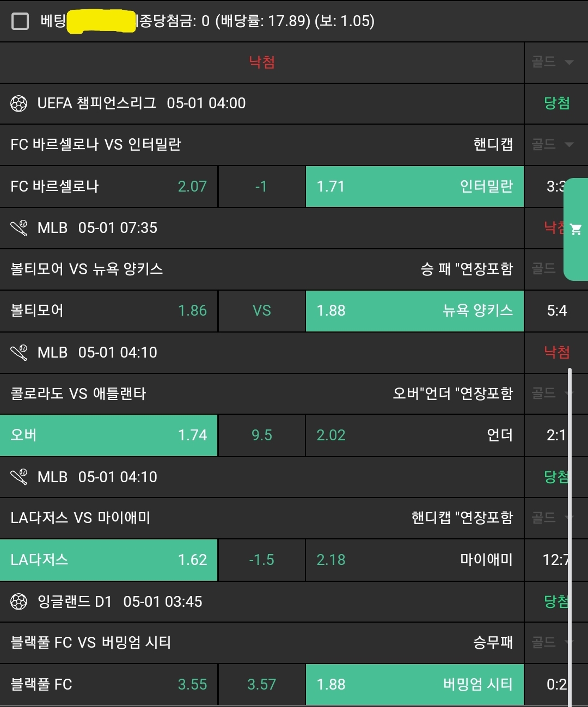Viewport: 588px width, 707px height.
Task: Choose 언더 at 2.02 odds
Action: click(x=414, y=435)
